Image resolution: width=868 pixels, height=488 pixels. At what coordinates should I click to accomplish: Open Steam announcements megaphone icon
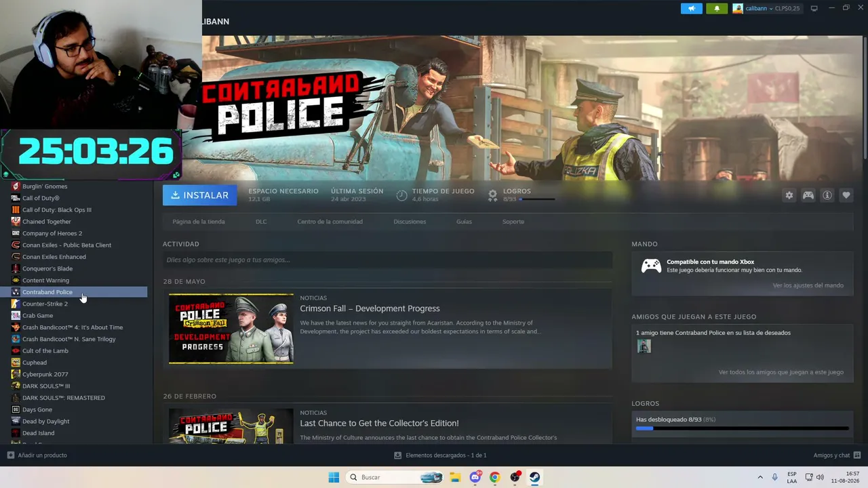691,8
